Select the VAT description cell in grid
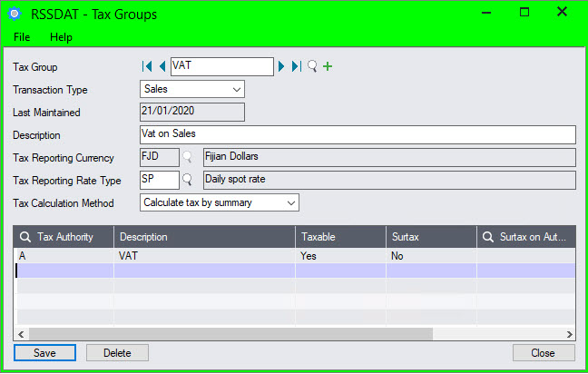The image size is (588, 374). (204, 256)
